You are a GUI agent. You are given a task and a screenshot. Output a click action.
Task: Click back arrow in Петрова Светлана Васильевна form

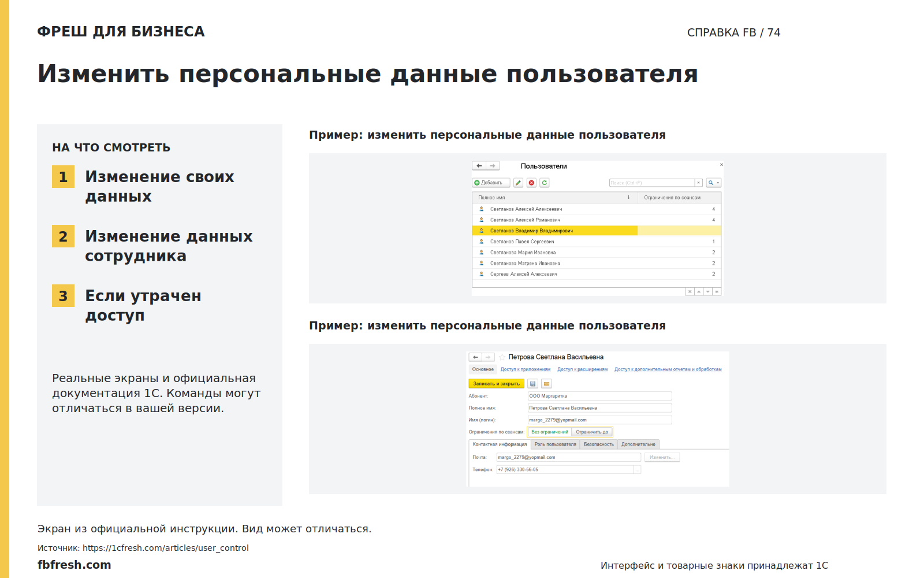pos(475,357)
